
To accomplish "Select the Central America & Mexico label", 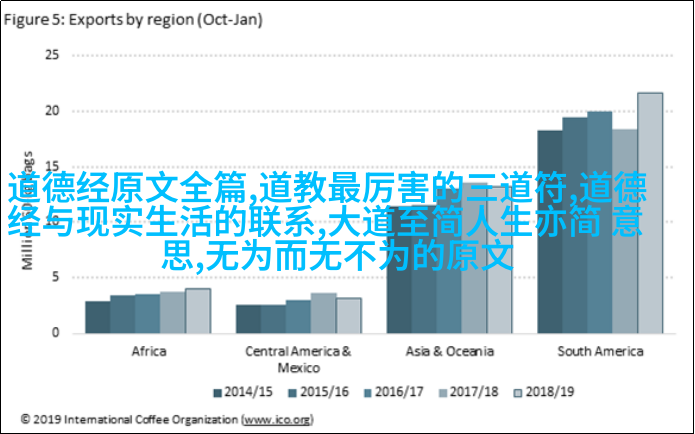I will (299, 359).
